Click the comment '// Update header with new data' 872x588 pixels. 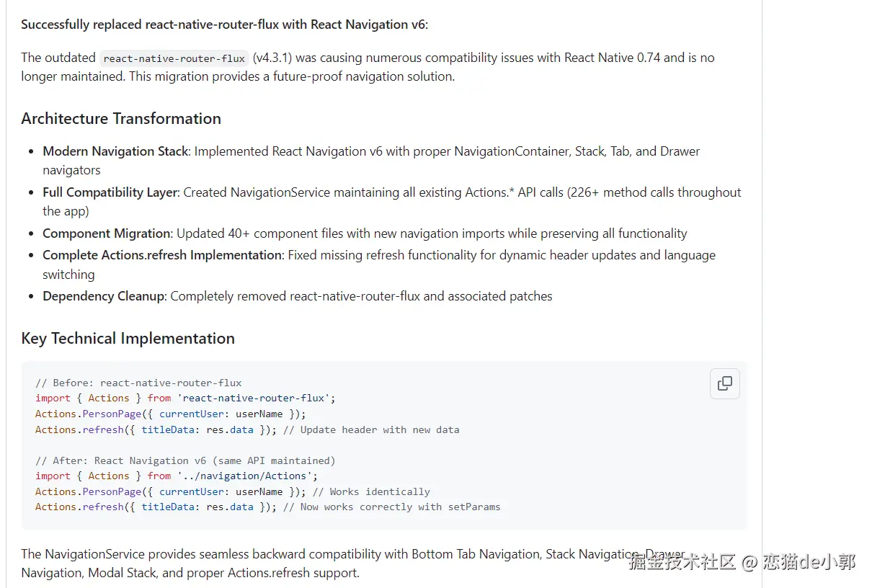[x=371, y=429]
